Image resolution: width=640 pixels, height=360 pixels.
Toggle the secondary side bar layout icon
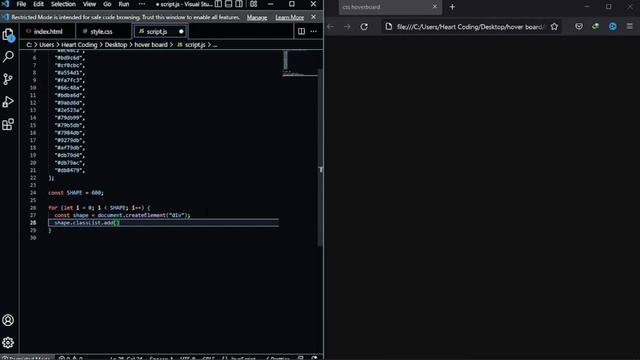point(239,4)
